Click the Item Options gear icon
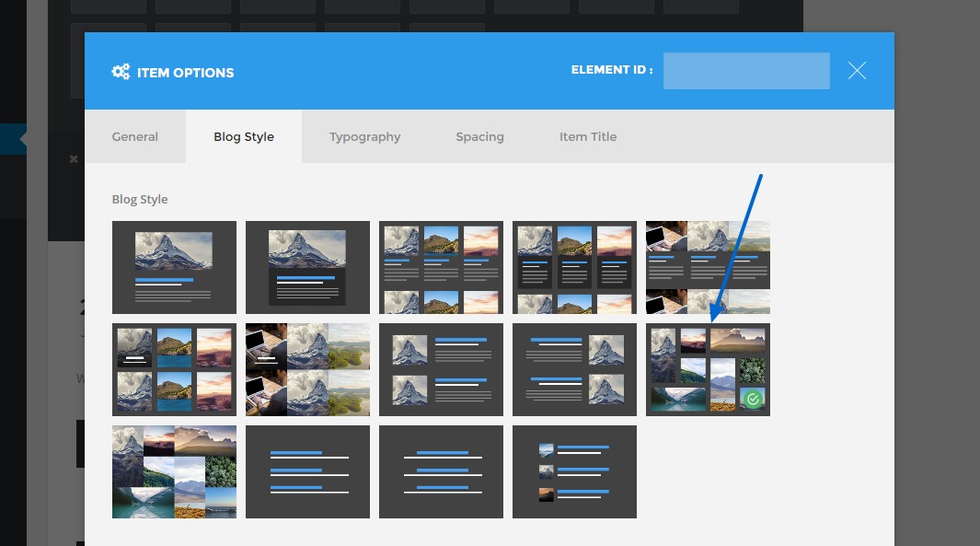Screen dimensions: 980x546 [121, 72]
